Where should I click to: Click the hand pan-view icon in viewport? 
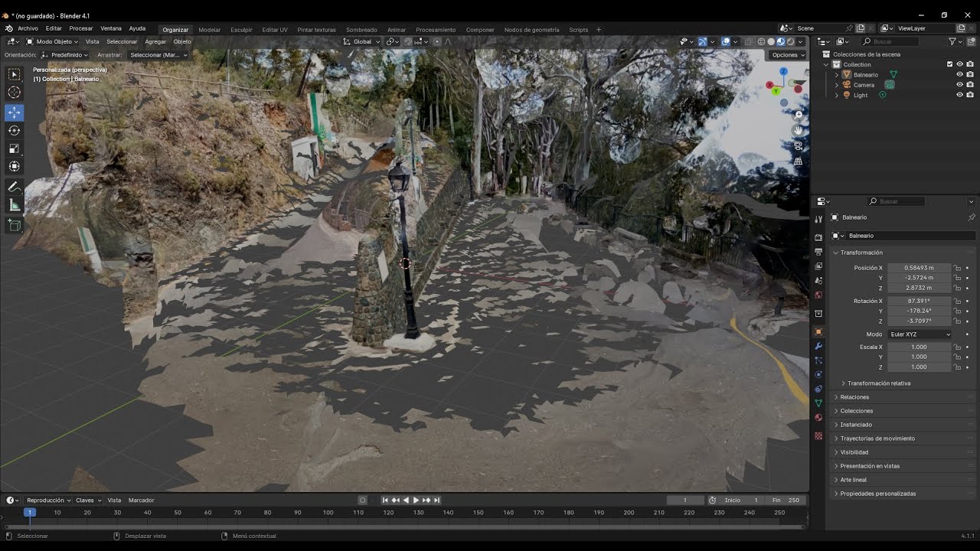(799, 130)
